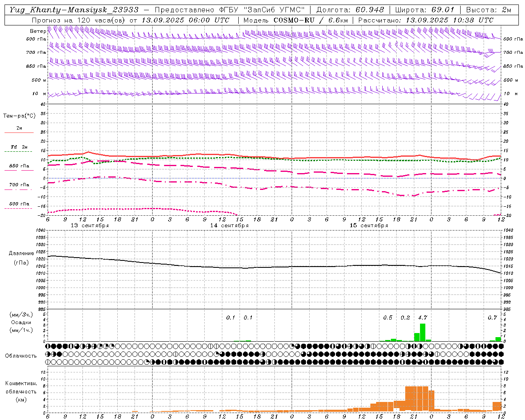Click the Рассчитано: 13.09.2025 10:38 UTC timestamp
The height and width of the screenshot is (420, 525).
point(426,20)
